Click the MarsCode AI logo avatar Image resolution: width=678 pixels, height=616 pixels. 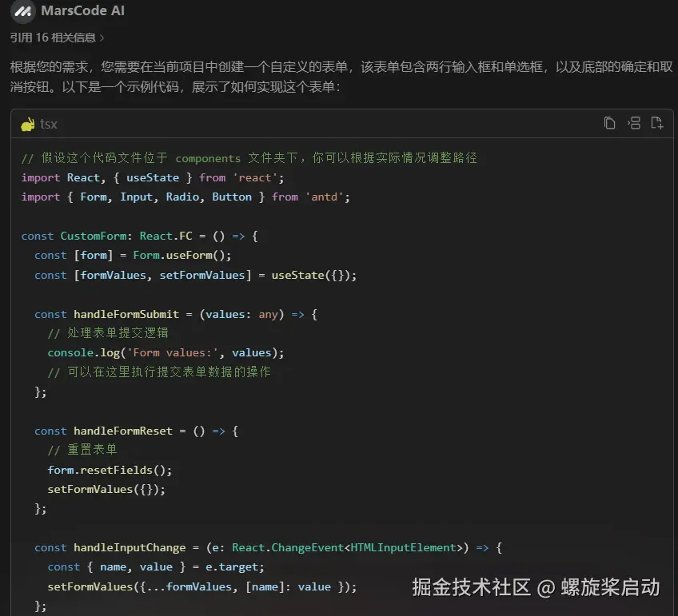coord(22,11)
